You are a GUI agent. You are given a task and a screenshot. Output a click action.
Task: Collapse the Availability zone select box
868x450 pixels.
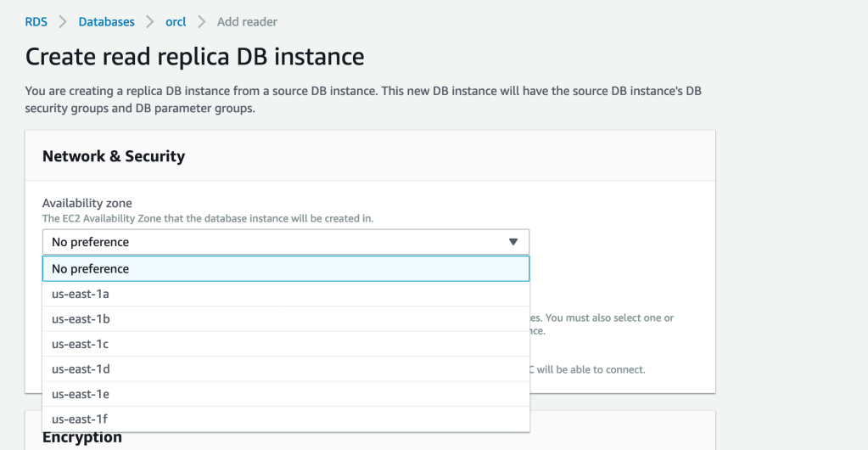[x=285, y=242]
